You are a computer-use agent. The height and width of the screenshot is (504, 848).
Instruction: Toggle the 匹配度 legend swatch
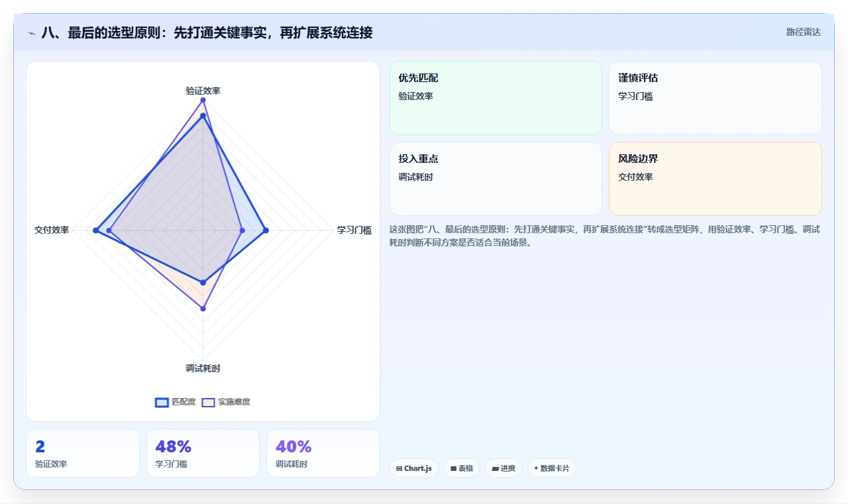coord(162,402)
